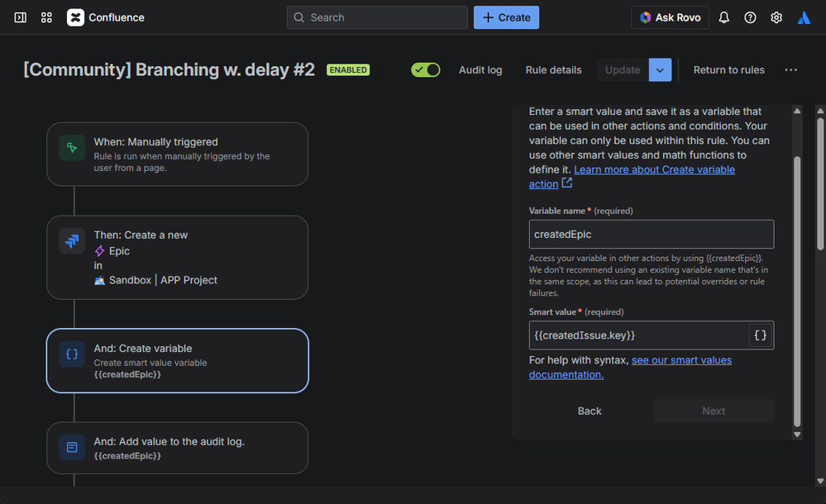The width and height of the screenshot is (826, 504).
Task: Click the 'Variable name' label
Action: pos(556,211)
